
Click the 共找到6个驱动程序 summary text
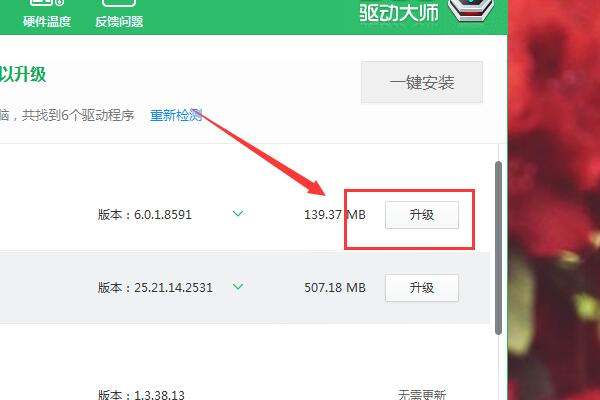[x=78, y=115]
